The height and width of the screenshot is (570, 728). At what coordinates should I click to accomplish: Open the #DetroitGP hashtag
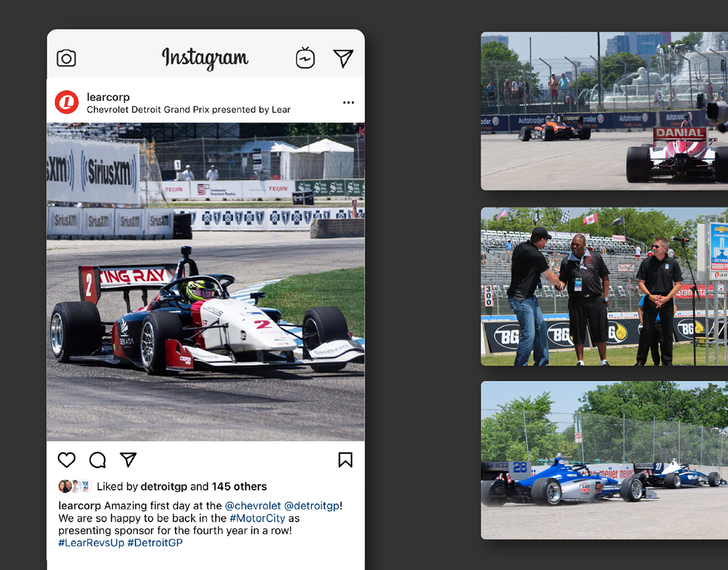coord(155,542)
